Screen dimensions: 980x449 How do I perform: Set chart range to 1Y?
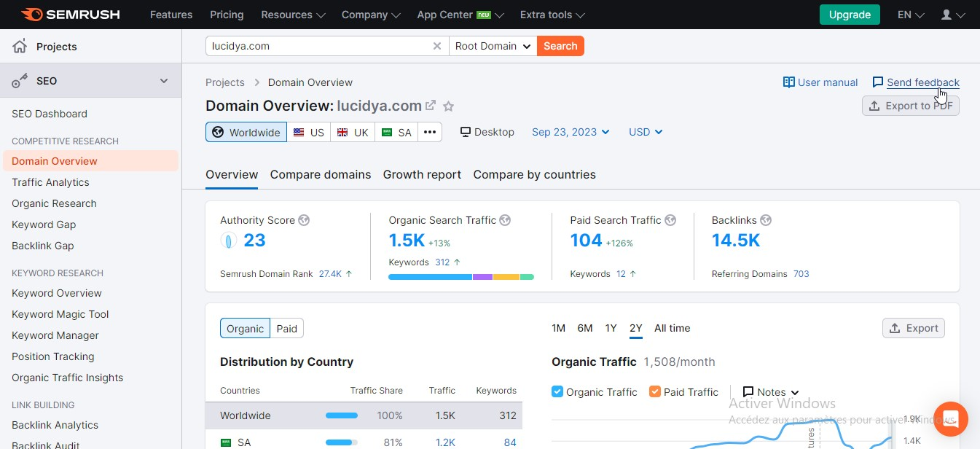click(x=611, y=328)
